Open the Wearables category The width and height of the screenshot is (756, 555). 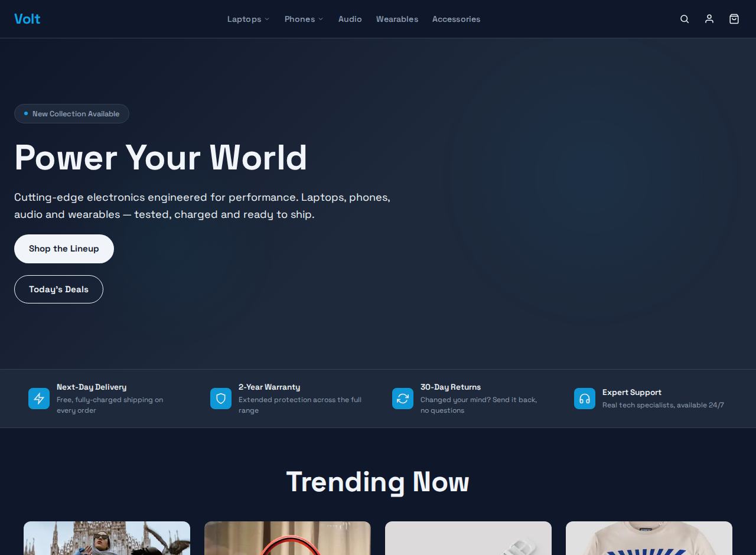[397, 19]
